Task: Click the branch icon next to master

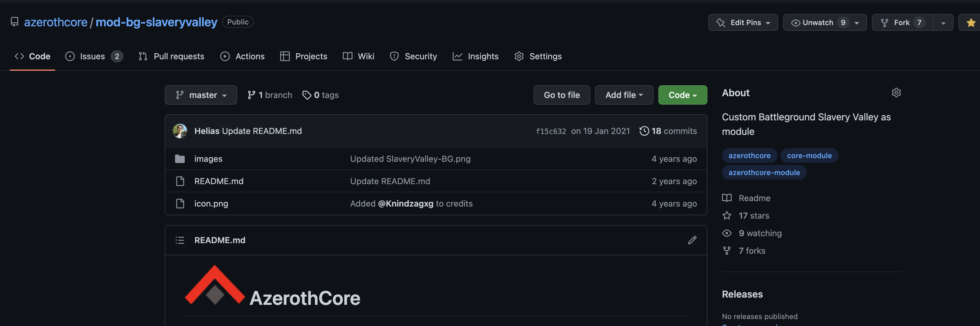Action: 251,95
